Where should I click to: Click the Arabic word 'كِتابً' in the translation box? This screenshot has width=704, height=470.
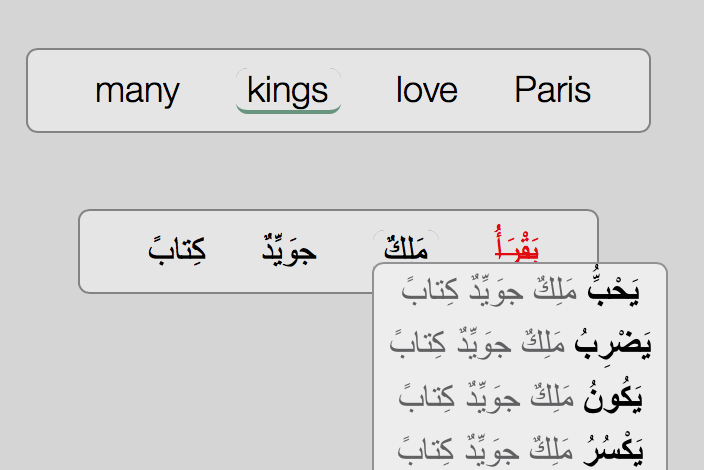(x=177, y=248)
